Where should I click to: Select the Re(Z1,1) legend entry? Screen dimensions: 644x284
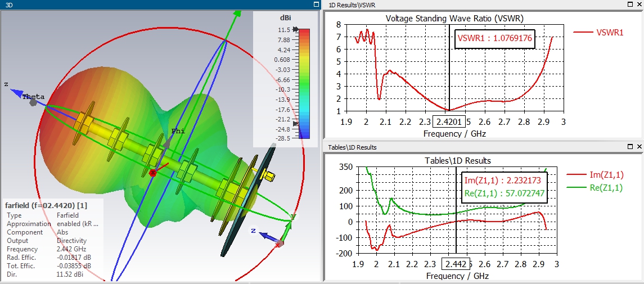(x=595, y=188)
